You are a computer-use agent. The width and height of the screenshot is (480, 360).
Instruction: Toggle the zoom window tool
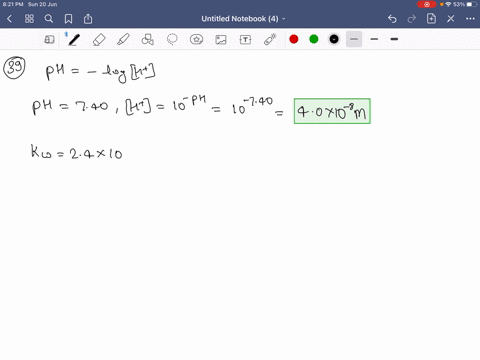click(49, 40)
